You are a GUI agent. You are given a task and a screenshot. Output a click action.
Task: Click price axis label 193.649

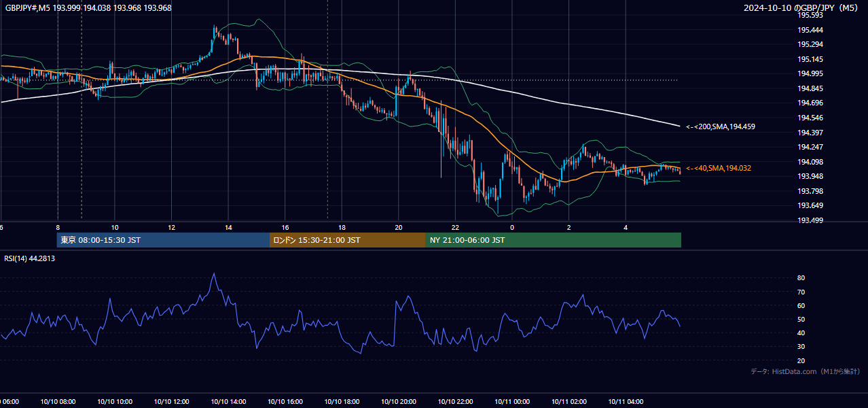pyautogui.click(x=810, y=205)
